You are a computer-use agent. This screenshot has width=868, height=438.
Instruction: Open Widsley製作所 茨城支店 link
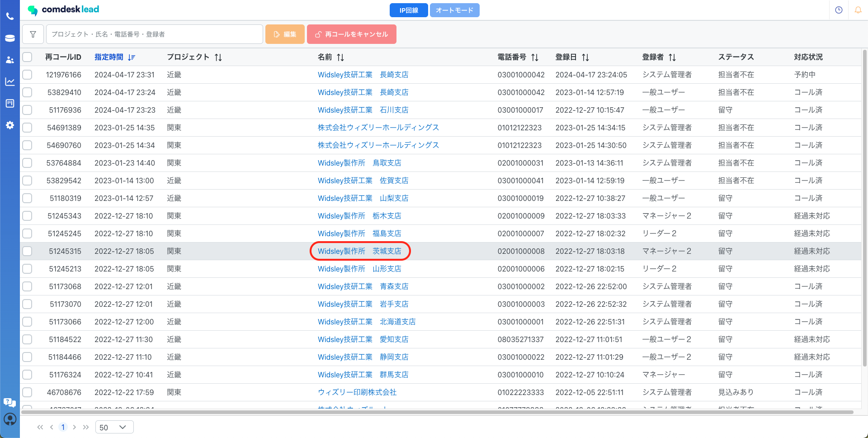(x=359, y=251)
